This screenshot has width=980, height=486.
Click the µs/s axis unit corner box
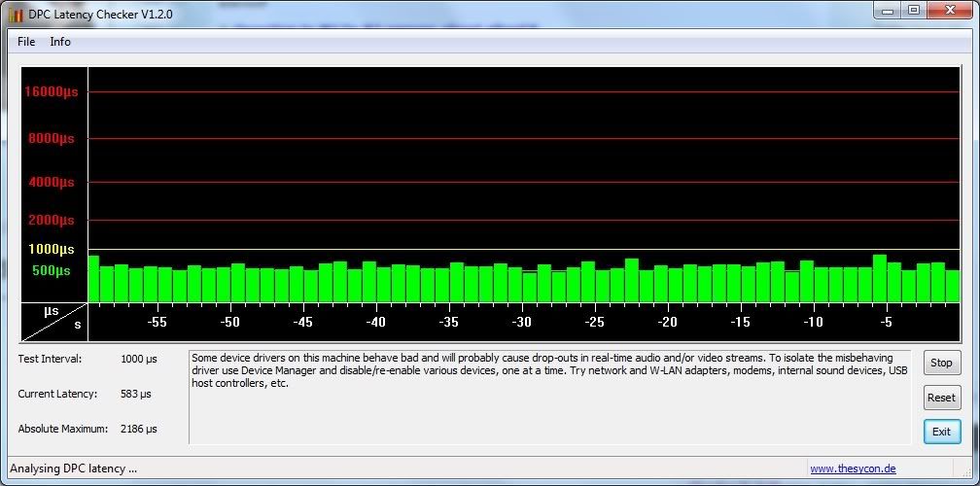[54, 323]
